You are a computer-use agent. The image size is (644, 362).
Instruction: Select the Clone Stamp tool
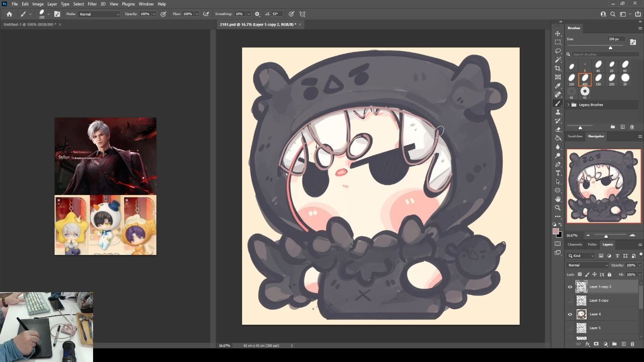(558, 112)
